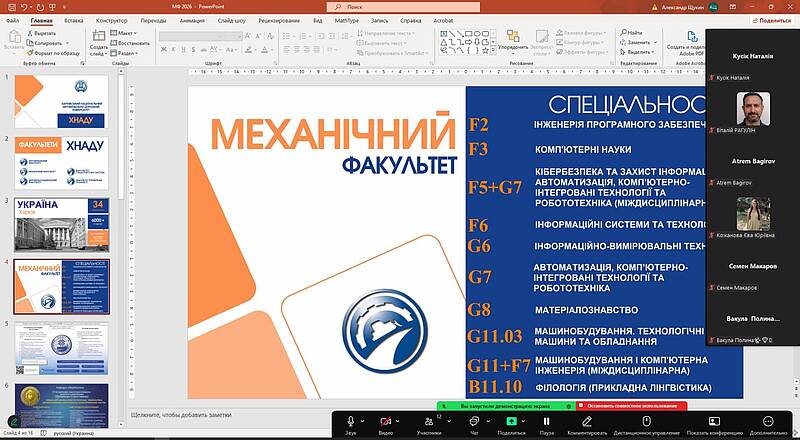Mute microphone in Zoom toolbar
Screen dimensions: 800x440
point(351,421)
